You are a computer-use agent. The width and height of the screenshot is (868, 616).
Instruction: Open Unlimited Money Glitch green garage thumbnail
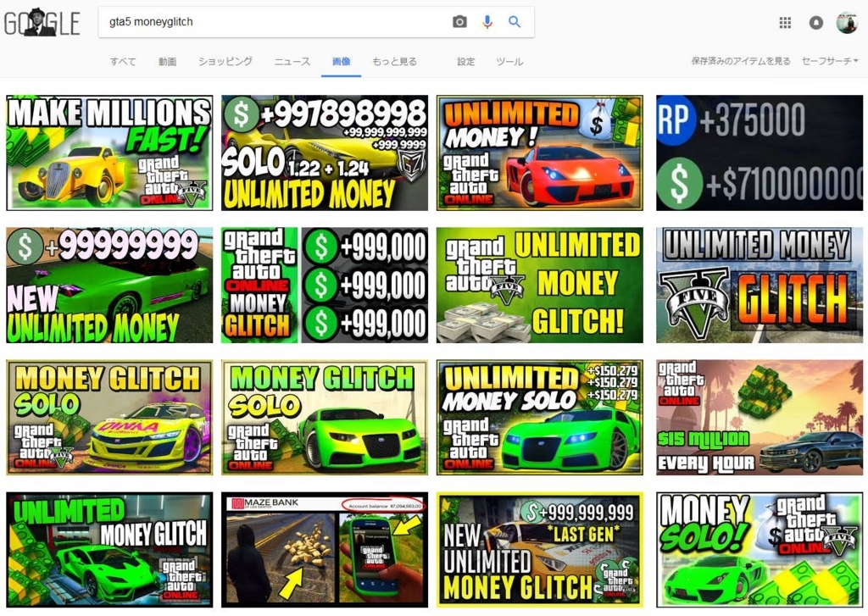[109, 550]
